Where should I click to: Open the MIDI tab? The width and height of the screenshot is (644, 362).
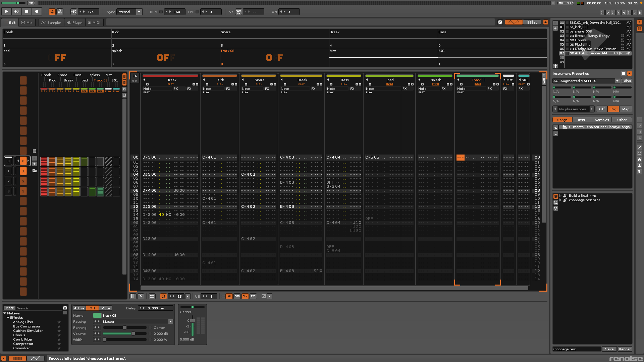tap(94, 22)
